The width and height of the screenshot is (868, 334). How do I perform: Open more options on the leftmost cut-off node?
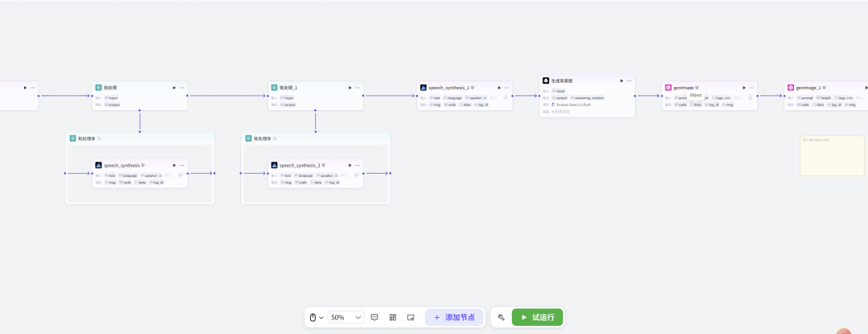tap(33, 88)
